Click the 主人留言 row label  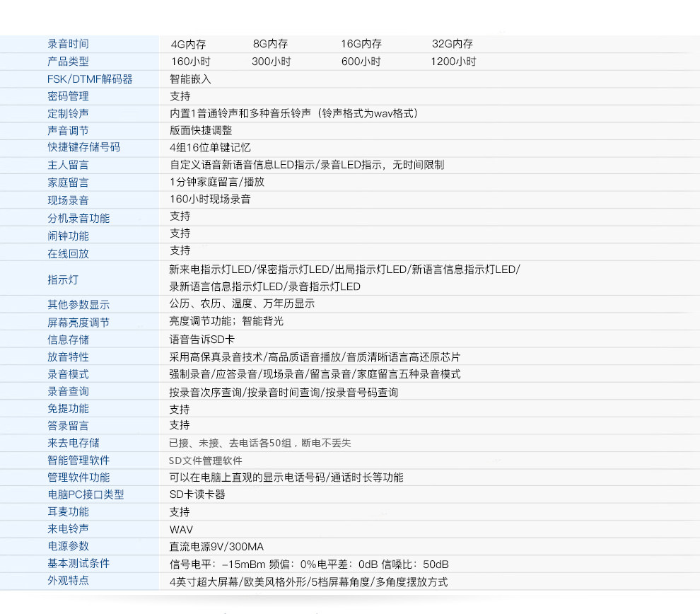[x=68, y=165]
